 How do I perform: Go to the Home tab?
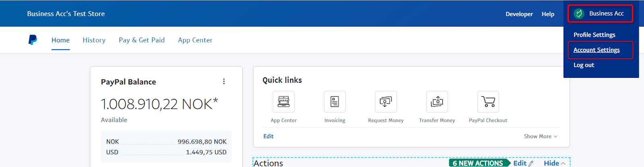60,40
